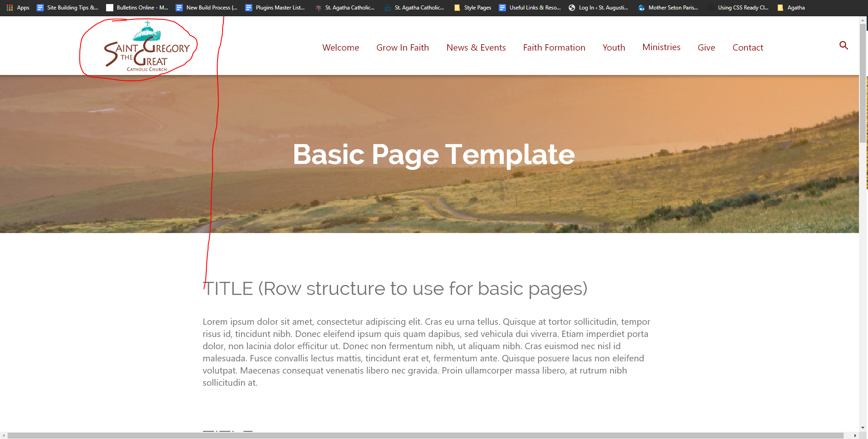Go to the Welcome menu item

(340, 47)
